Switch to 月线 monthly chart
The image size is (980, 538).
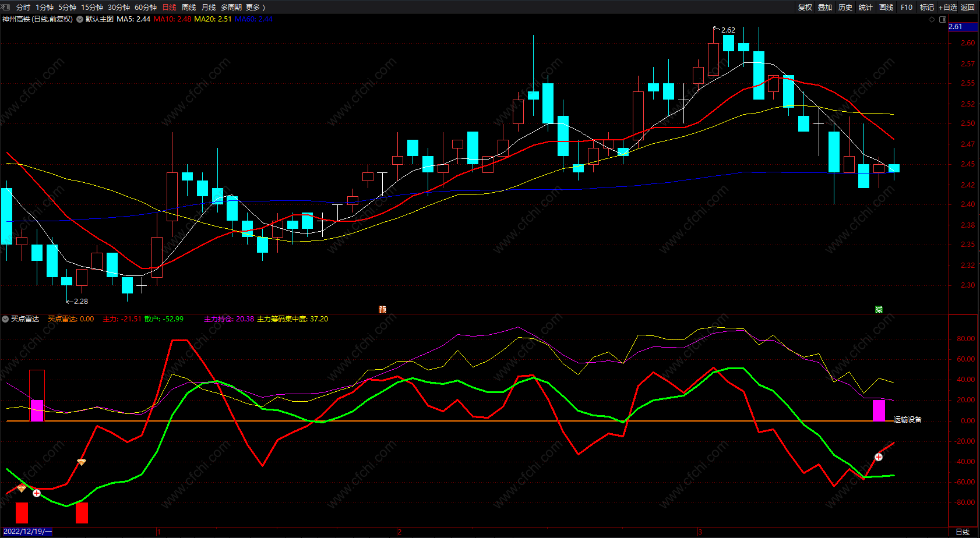[209, 8]
